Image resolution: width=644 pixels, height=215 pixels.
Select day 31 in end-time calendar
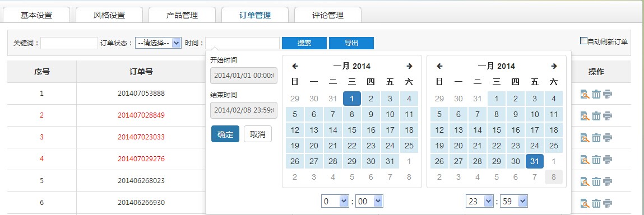tap(534, 162)
